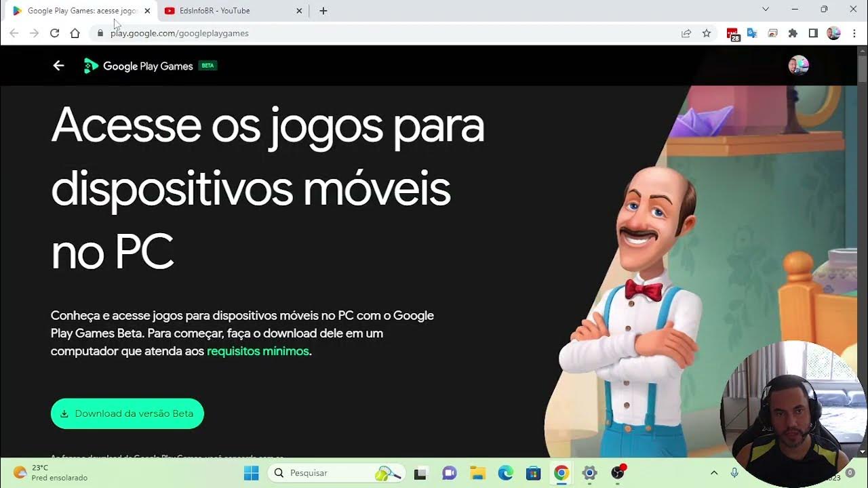This screenshot has width=868, height=488.
Task: Go to the browser Home page
Action: click(x=75, y=33)
